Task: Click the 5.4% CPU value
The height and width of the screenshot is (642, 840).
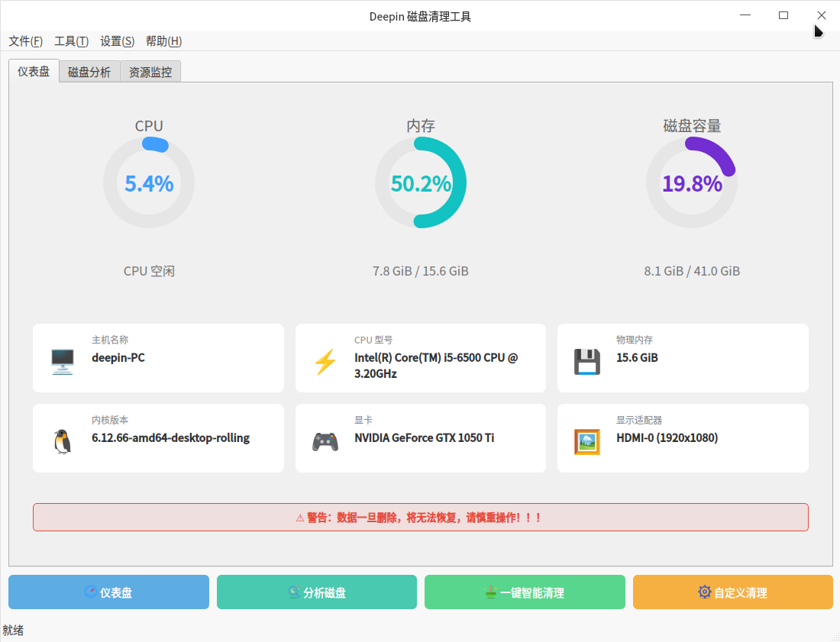Action: click(x=149, y=184)
